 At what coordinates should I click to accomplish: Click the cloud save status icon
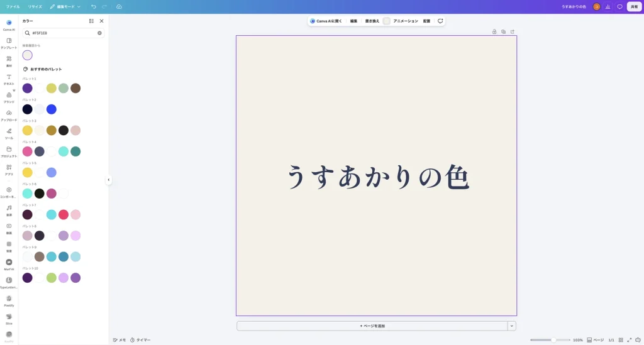click(x=119, y=6)
